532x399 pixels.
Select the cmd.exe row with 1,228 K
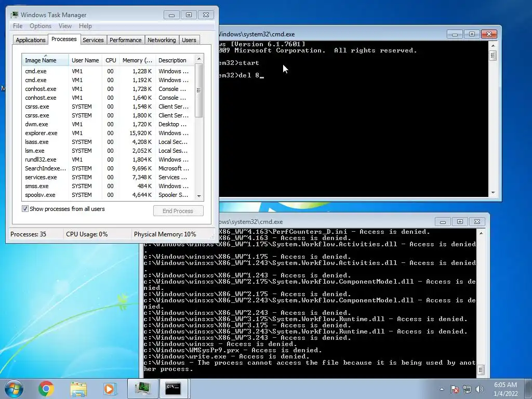pyautogui.click(x=108, y=71)
